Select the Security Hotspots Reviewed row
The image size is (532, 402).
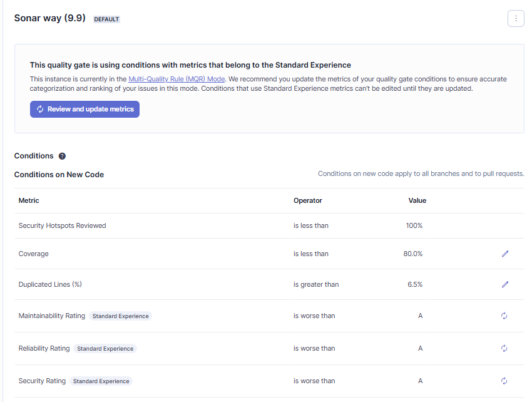(63, 225)
